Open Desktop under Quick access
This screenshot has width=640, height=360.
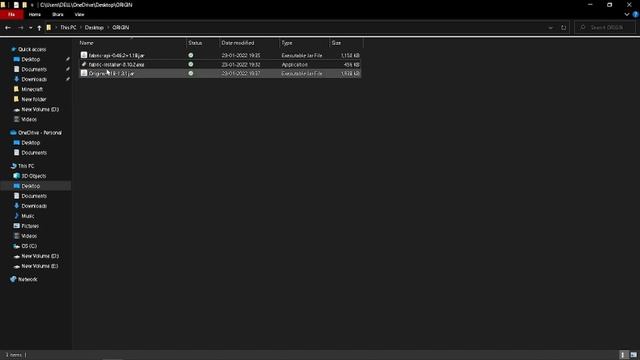pyautogui.click(x=31, y=60)
